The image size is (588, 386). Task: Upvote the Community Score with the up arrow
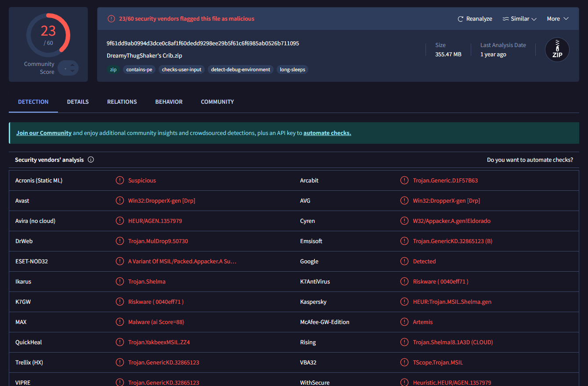coord(72,66)
